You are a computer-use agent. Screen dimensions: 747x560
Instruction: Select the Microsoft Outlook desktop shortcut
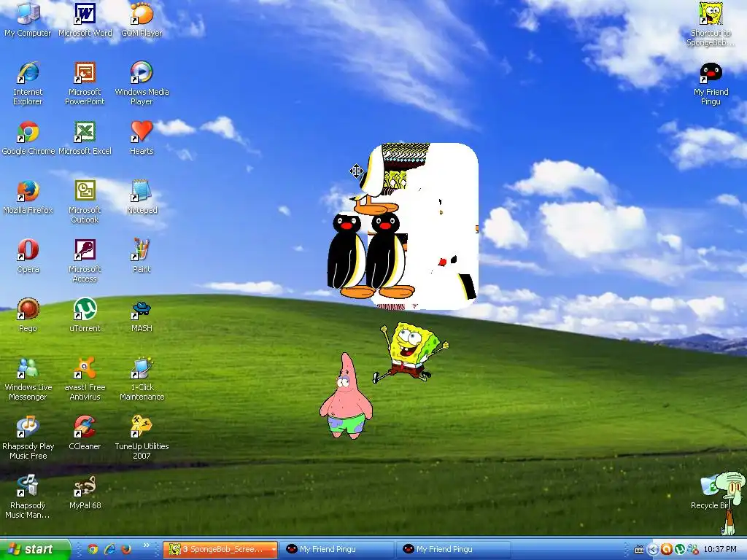point(85,201)
